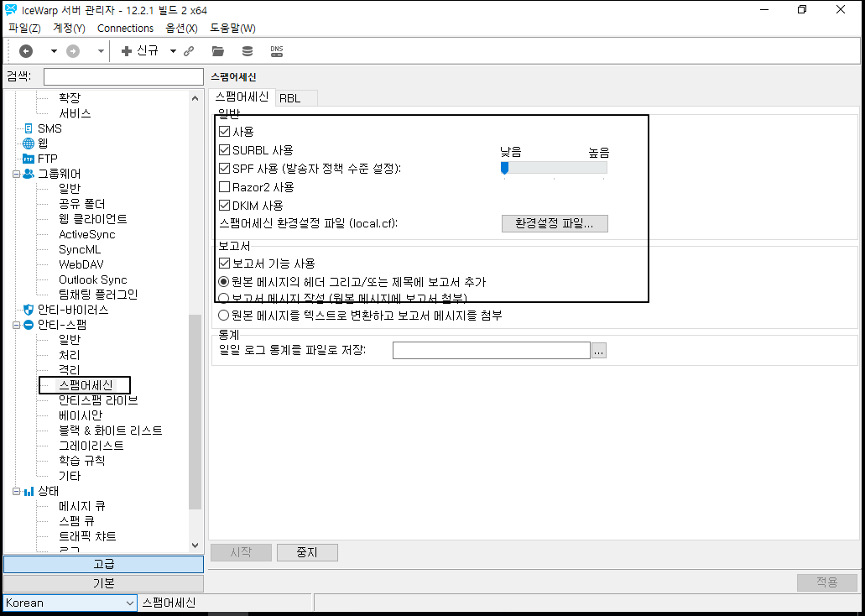Click the tree scrollbar down arrow

(195, 546)
